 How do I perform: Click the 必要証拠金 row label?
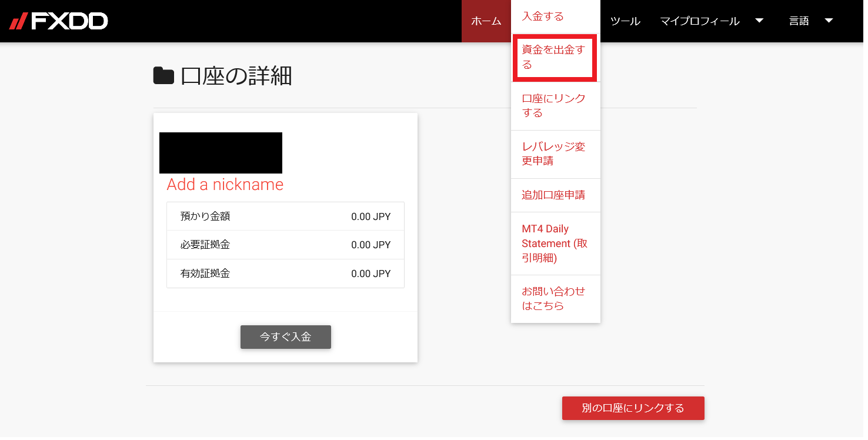click(x=205, y=245)
